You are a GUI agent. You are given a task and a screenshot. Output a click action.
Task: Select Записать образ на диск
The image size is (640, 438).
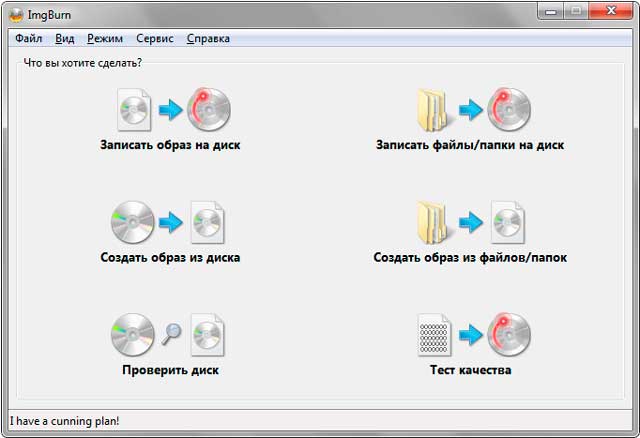click(170, 145)
